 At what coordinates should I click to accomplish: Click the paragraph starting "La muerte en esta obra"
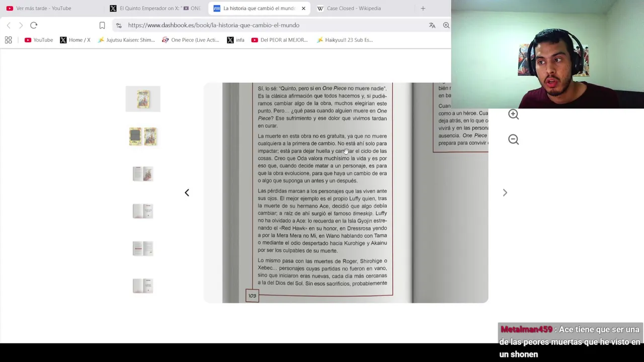tap(323, 158)
